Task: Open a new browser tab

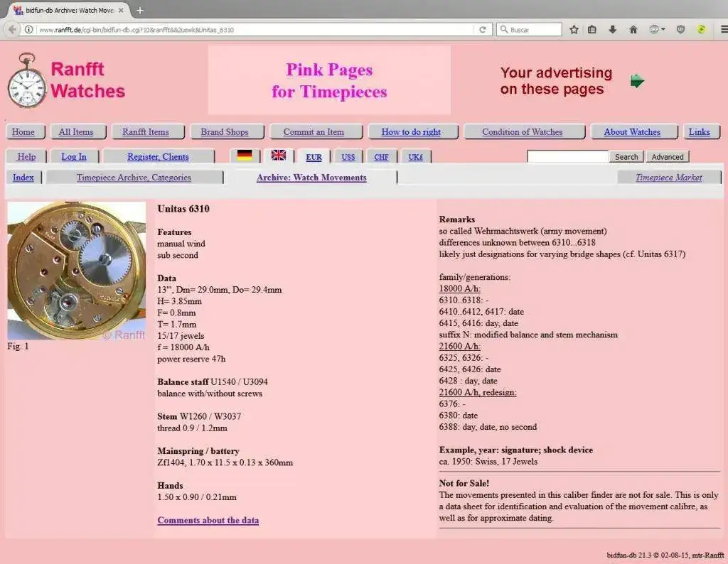Action: 140,10
